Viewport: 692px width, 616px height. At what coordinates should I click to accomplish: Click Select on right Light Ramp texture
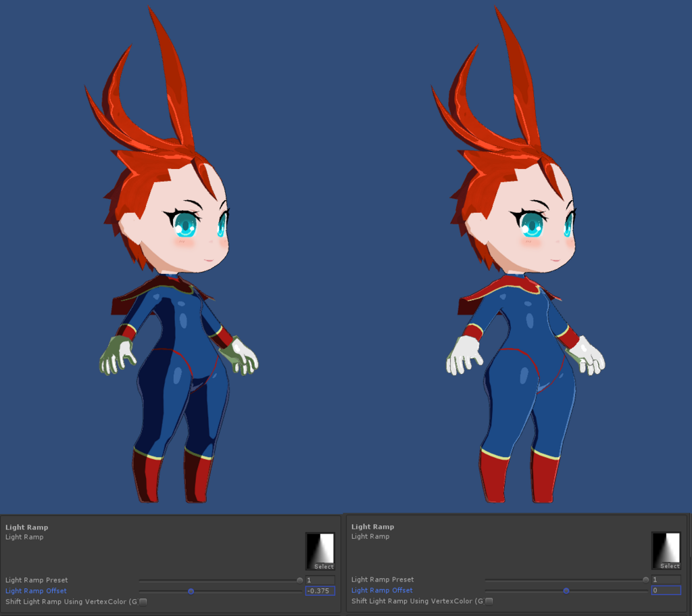670,566
